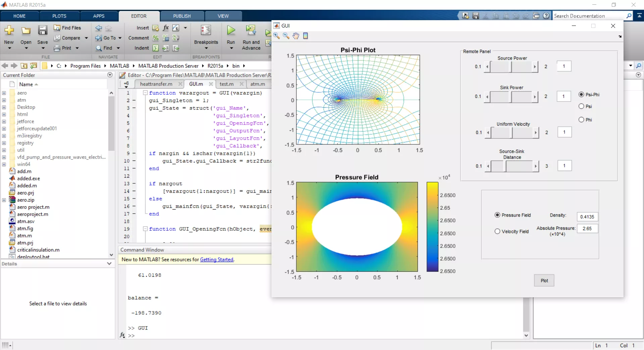Click the Browse for folder icon

[x=34, y=66]
